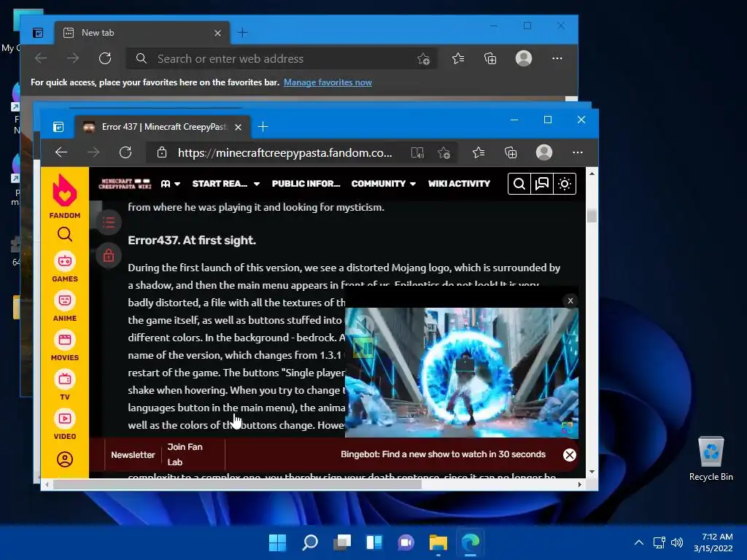Open the PUBLIC INFOR... menu
The width and height of the screenshot is (747, 560).
pyautogui.click(x=306, y=184)
